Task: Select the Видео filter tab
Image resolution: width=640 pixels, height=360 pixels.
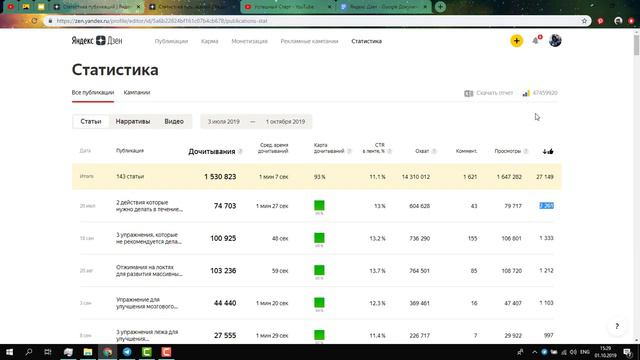Action: tap(174, 122)
